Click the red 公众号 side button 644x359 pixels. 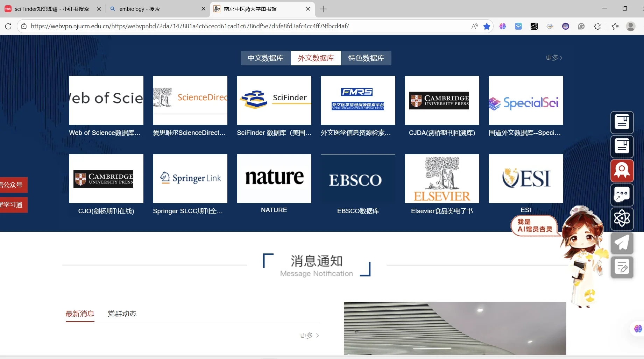coord(13,185)
